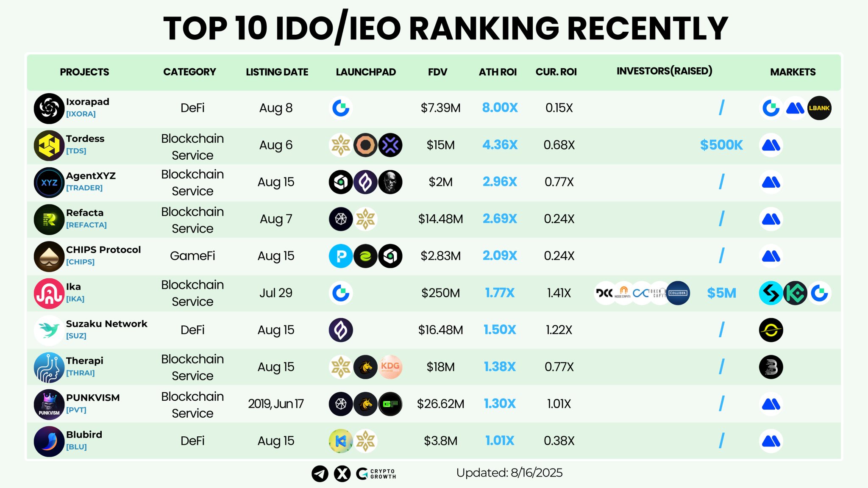The image size is (868, 488).
Task: Click the CHIPS Protocol spade logo
Action: [x=49, y=257]
